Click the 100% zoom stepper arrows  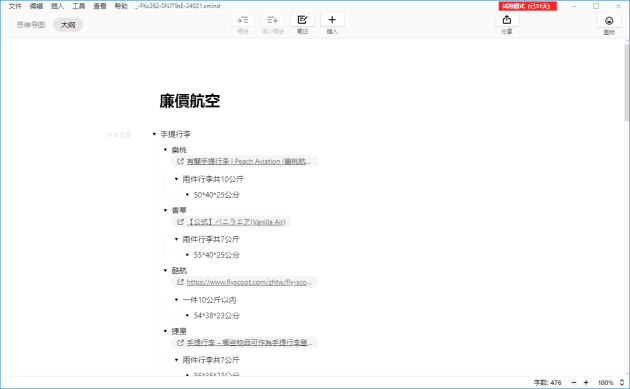pyautogui.click(x=622, y=383)
